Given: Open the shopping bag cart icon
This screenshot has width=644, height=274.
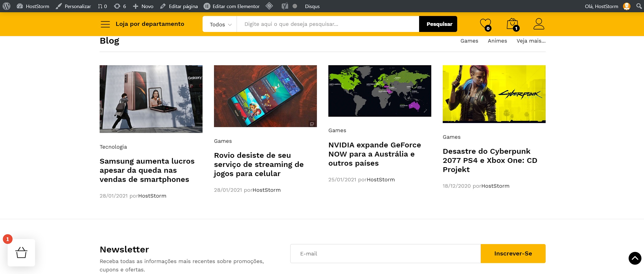Looking at the screenshot, I should pyautogui.click(x=512, y=24).
